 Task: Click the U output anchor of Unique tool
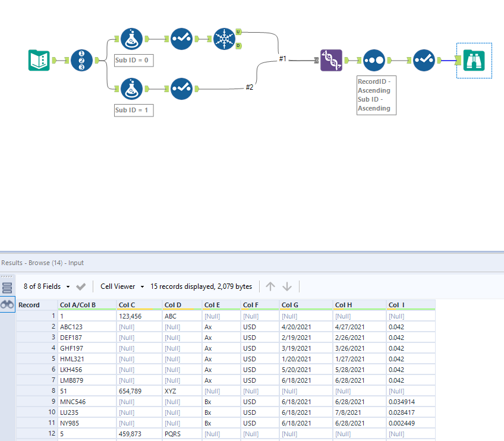pos(238,32)
